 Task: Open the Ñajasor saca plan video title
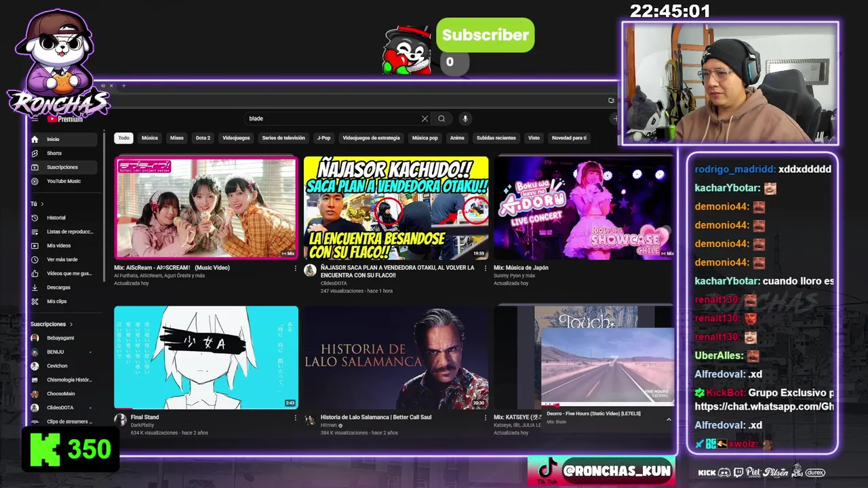click(397, 271)
